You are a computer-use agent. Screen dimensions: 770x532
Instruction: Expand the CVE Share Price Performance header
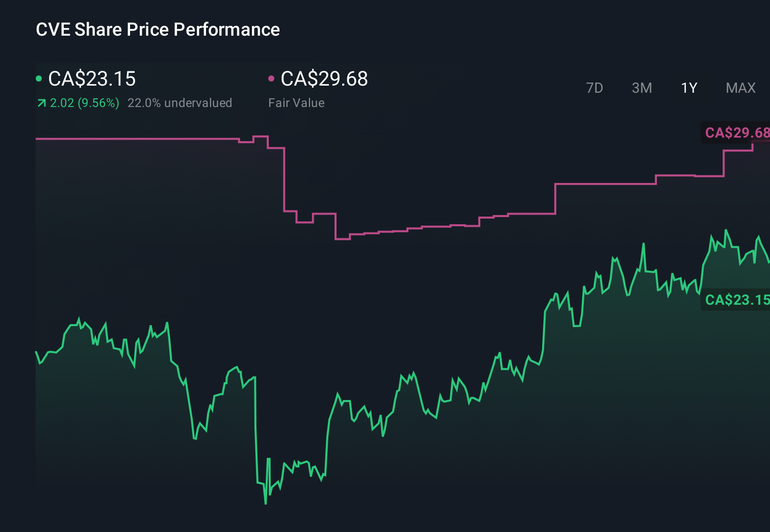157,30
